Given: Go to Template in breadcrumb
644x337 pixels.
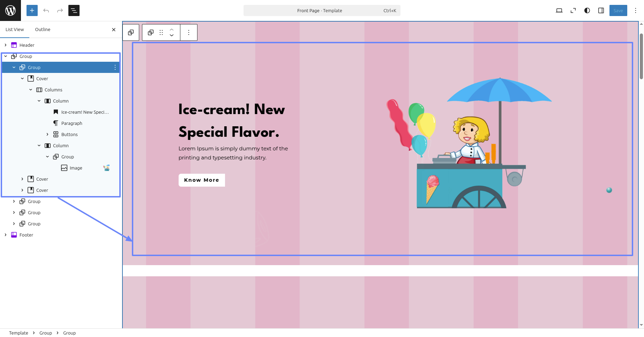Looking at the screenshot, I should coord(18,333).
